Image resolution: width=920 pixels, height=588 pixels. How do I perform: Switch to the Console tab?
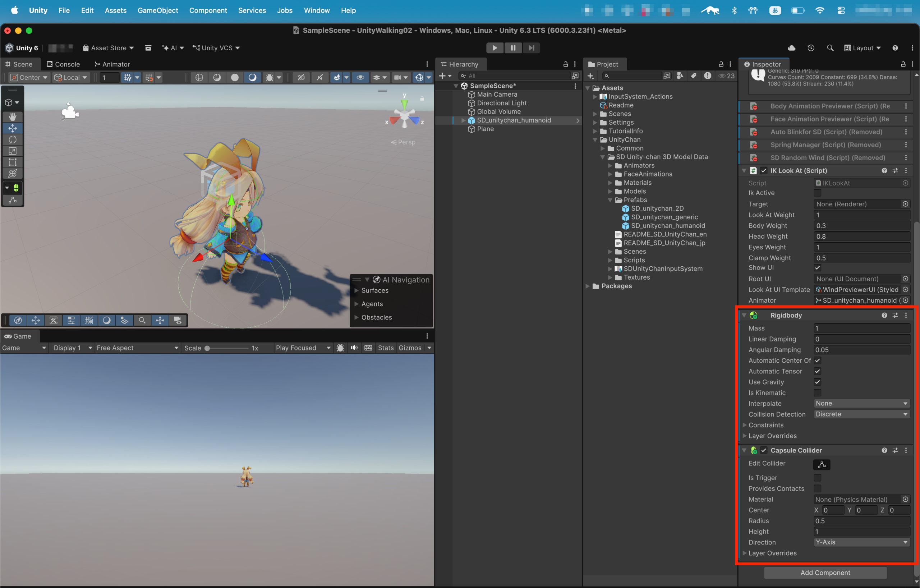63,64
